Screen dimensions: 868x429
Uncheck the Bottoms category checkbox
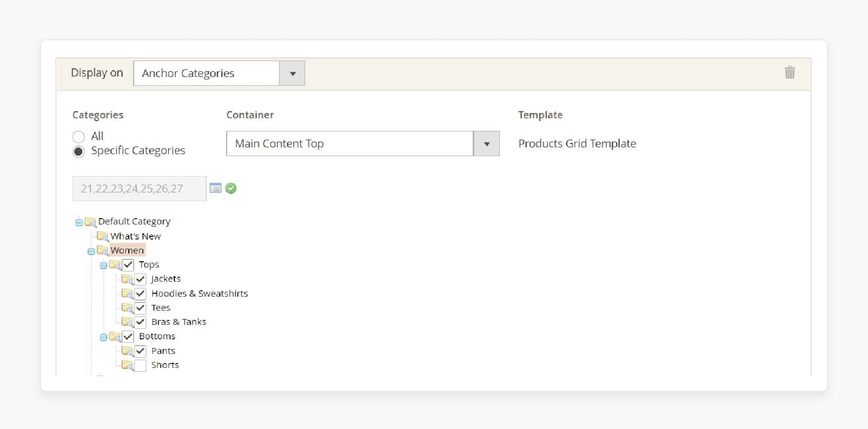128,336
